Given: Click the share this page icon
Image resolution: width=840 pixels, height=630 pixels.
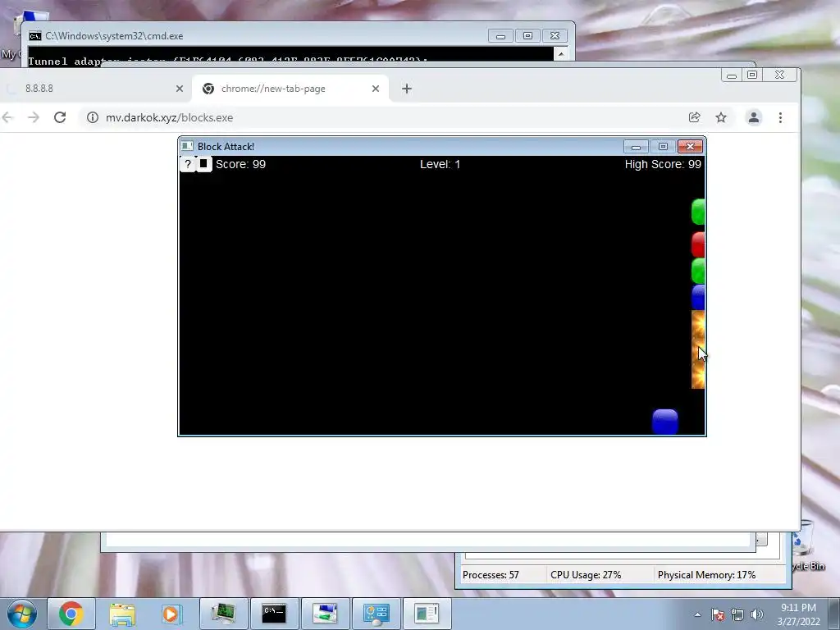Looking at the screenshot, I should (x=694, y=117).
